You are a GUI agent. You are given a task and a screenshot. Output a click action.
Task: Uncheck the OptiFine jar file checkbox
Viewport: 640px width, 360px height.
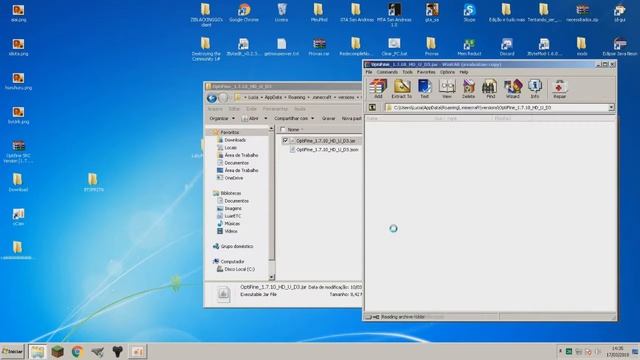click(x=285, y=140)
